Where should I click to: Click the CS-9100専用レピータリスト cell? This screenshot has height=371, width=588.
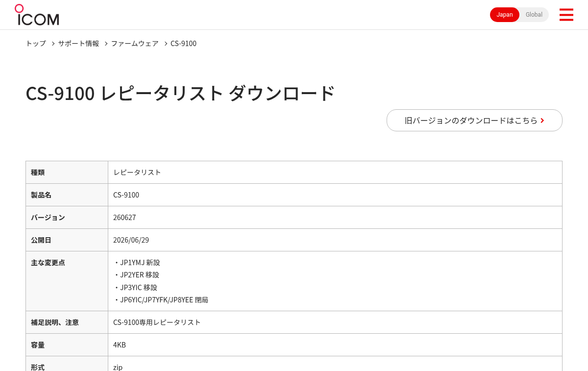tap(335, 322)
